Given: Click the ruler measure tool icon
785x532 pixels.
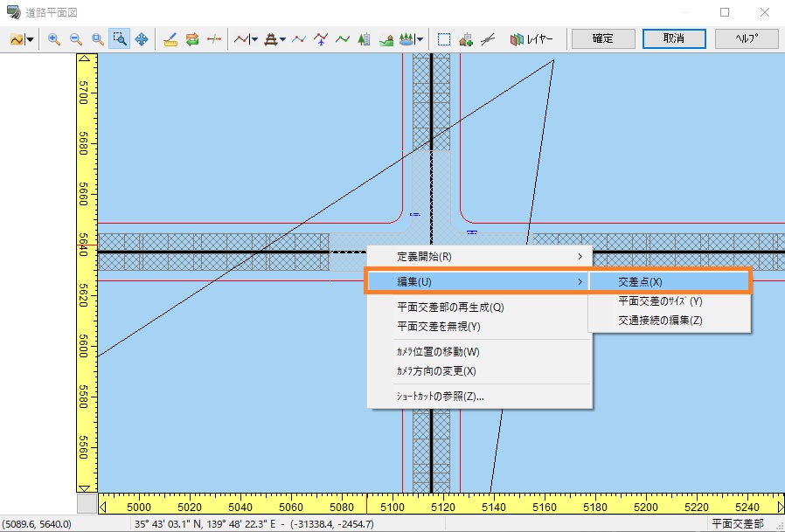Looking at the screenshot, I should point(170,39).
